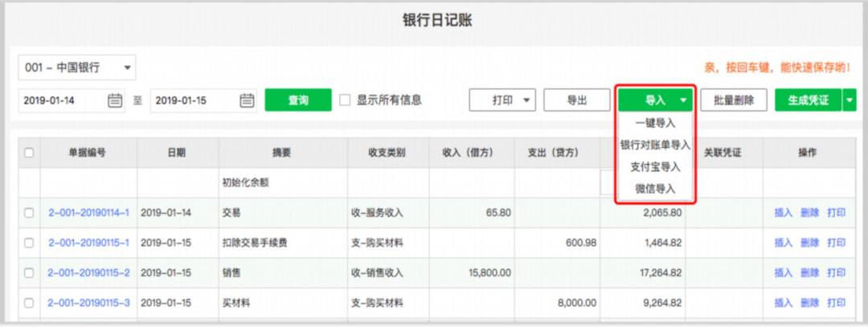Click 打印 in the 买材料 row
Image resolution: width=868 pixels, height=327 pixels.
click(837, 303)
